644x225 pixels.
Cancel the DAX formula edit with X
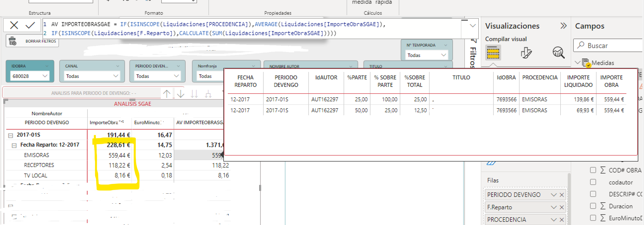point(14,25)
